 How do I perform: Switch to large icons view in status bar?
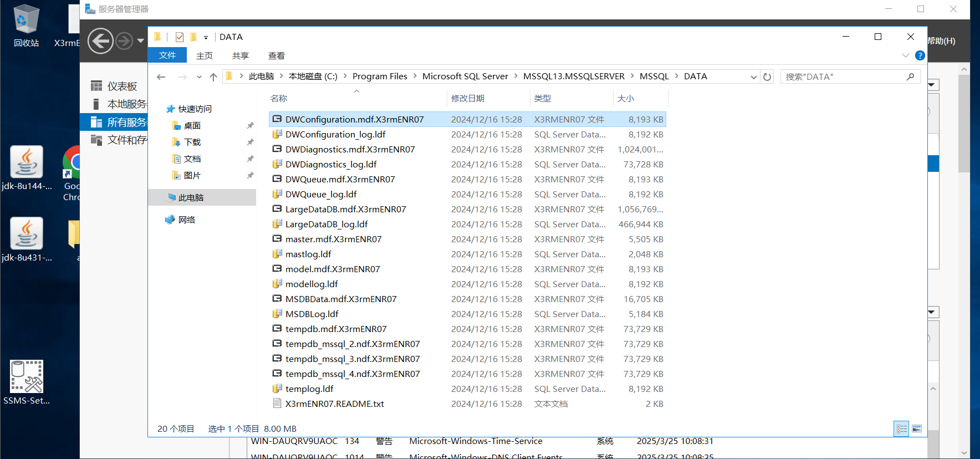coord(917,429)
